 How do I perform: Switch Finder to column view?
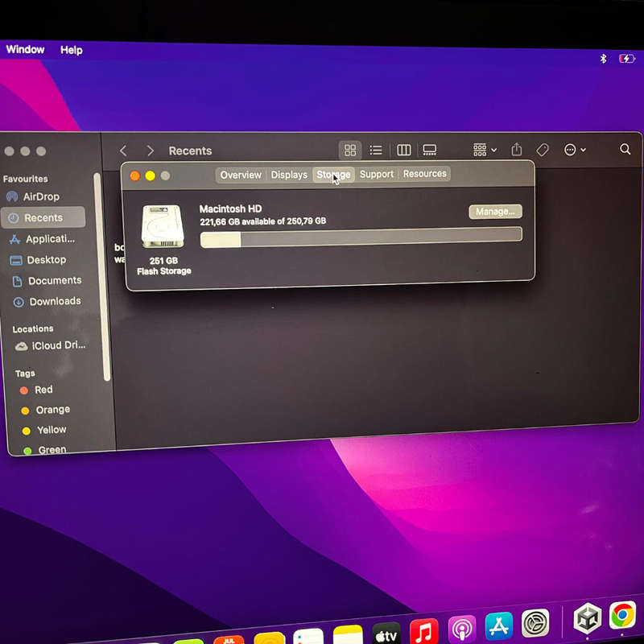coord(404,150)
